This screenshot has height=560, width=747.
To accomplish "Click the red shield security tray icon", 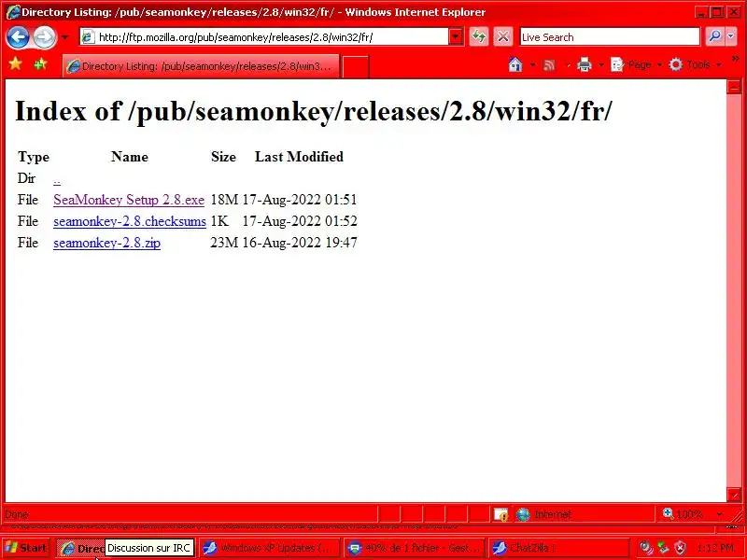I will click(x=681, y=548).
